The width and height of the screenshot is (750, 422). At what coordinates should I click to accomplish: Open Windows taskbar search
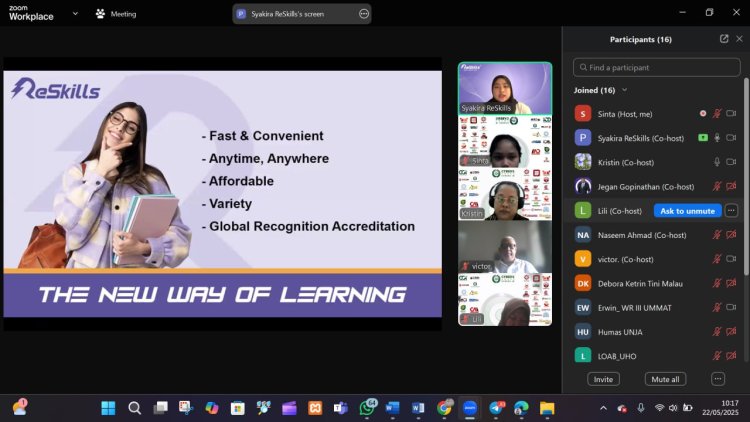pyautogui.click(x=134, y=408)
